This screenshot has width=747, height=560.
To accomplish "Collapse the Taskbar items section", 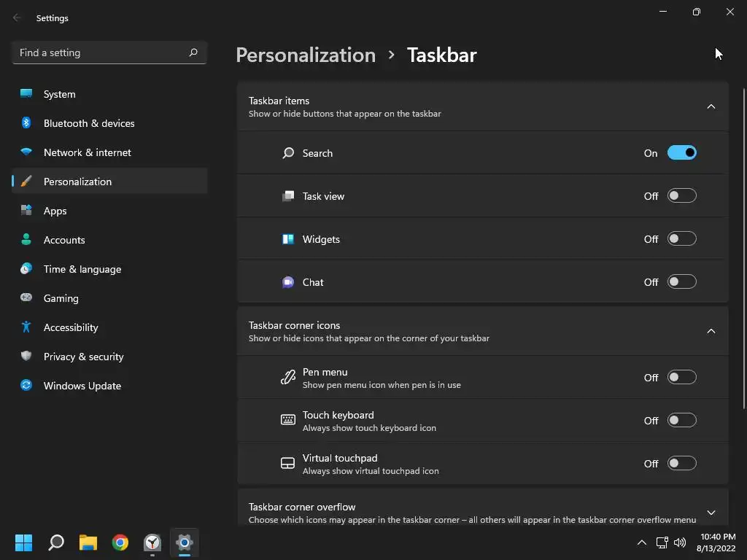I will (x=711, y=107).
